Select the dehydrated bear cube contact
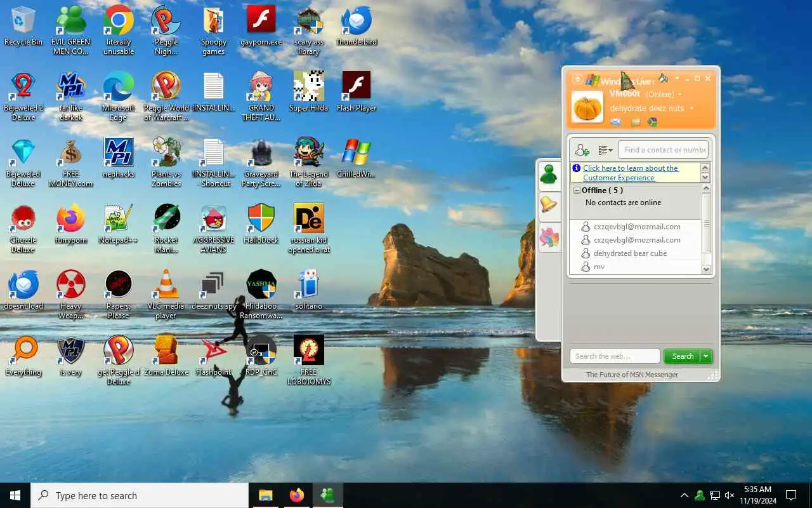Screen dimensions: 812x508 [x=630, y=253]
